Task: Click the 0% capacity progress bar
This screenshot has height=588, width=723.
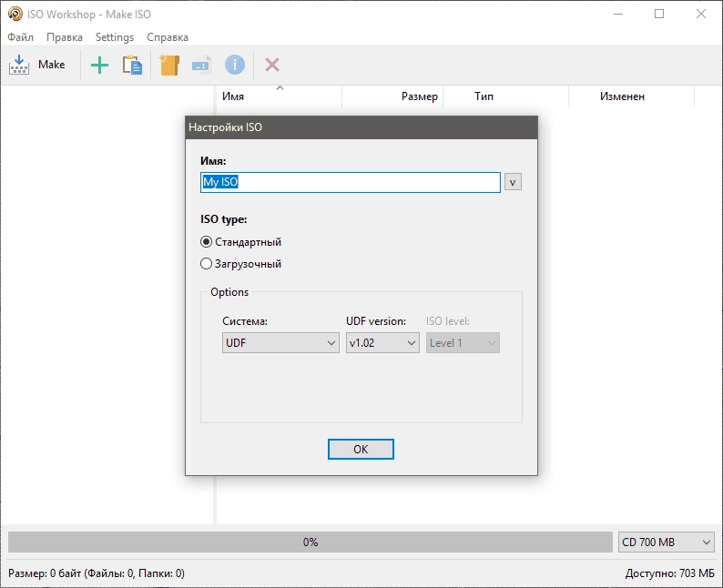Action: coord(311,542)
